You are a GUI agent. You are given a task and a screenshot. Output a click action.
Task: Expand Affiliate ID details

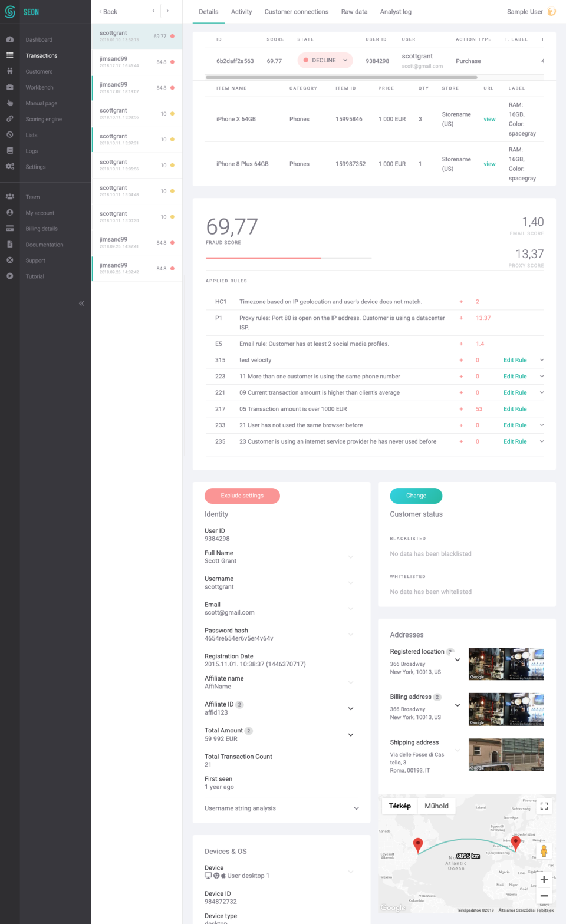coord(351,709)
